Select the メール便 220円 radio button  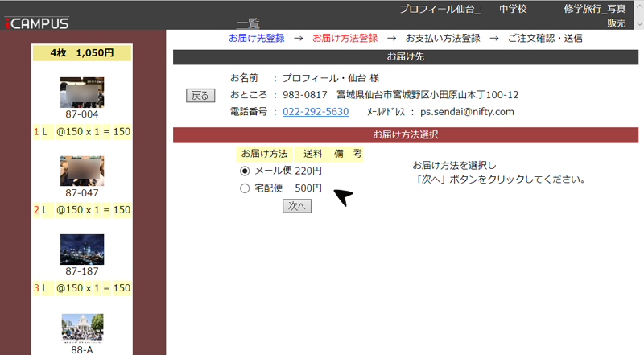click(x=245, y=171)
